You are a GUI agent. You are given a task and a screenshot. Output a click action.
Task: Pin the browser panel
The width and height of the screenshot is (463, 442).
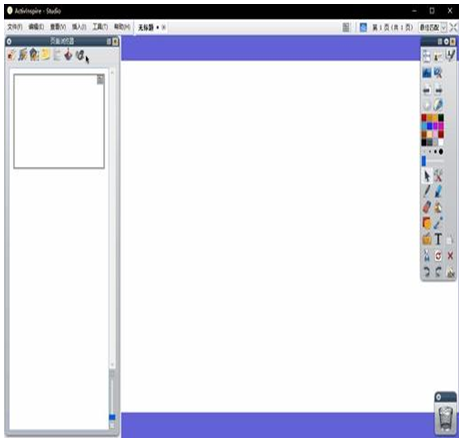[109, 41]
